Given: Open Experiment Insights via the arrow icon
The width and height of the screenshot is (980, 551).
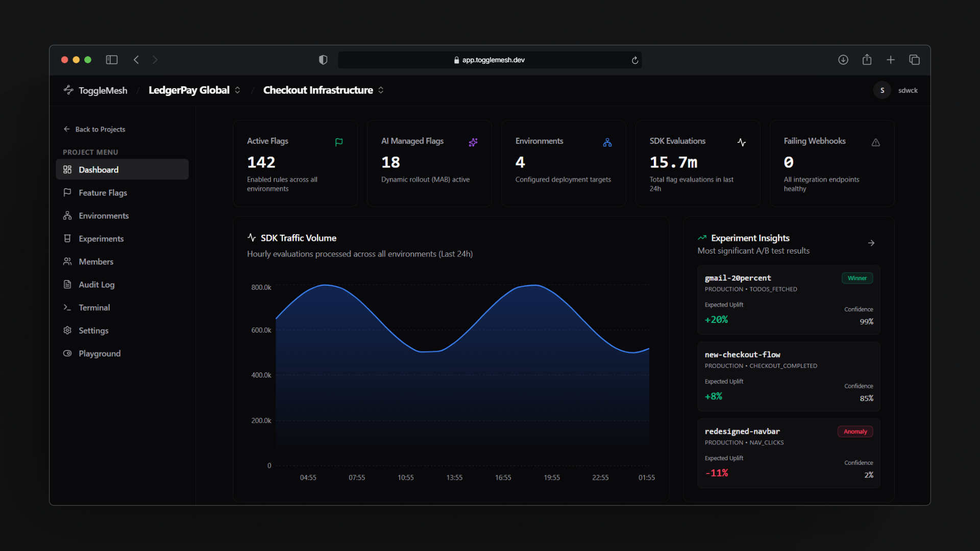Looking at the screenshot, I should [871, 243].
